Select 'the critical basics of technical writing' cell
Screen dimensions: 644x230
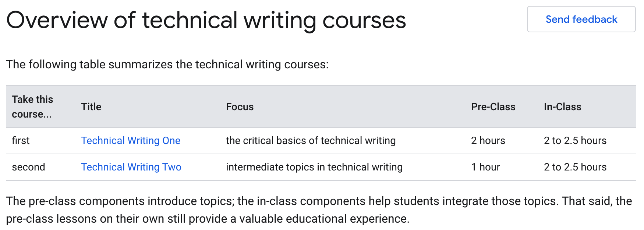tap(311, 141)
